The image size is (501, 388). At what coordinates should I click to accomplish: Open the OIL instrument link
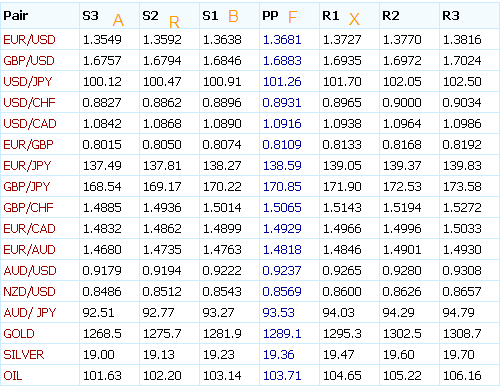(13, 376)
